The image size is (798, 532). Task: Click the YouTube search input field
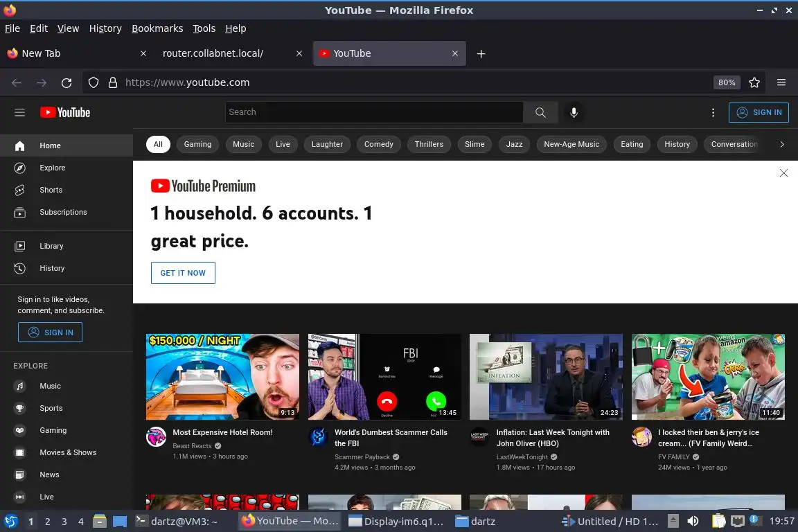pos(374,112)
